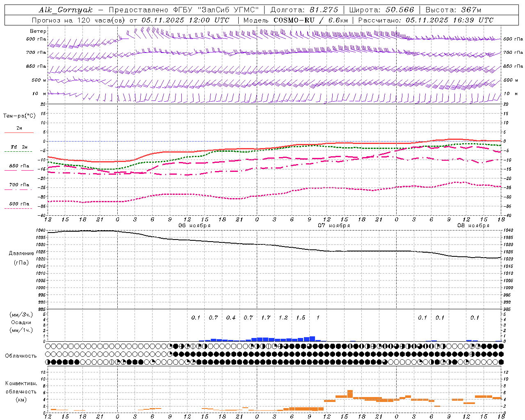This screenshot has width=525, height=420.
Task: Click the legend line sample under 'Td 2м'
Action: (x=18, y=151)
